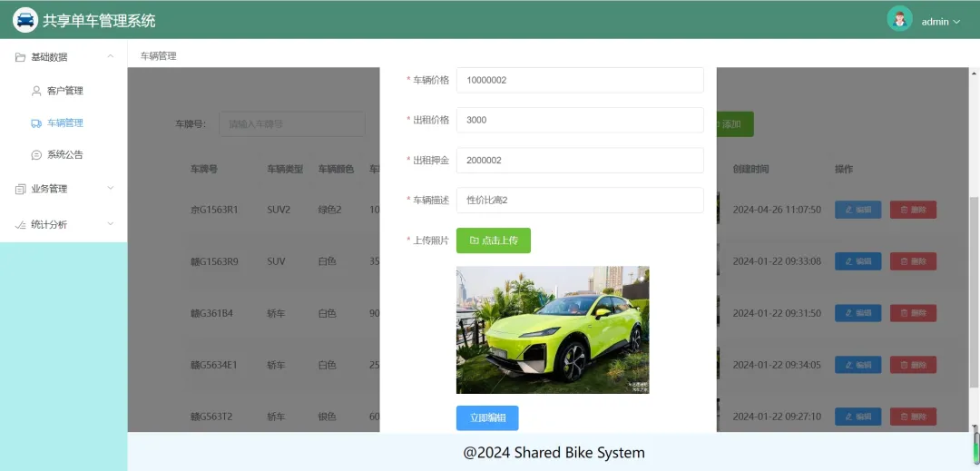Click the 基础数据 folder icon

pyautogui.click(x=21, y=57)
